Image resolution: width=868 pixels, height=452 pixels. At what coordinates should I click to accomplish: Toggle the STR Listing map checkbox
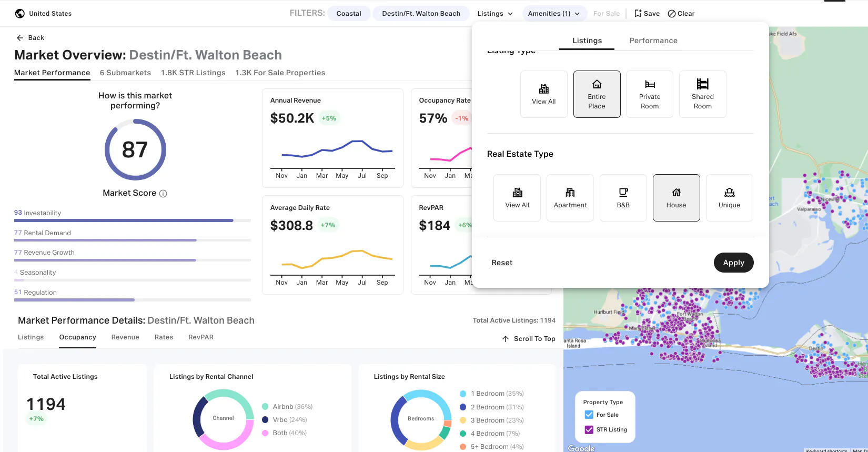coord(589,429)
